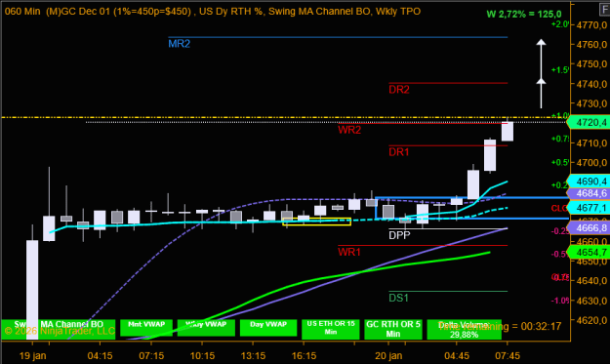Image resolution: width=610 pixels, height=364 pixels.
Task: Click the '20 jan' date axis label
Action: (388, 356)
